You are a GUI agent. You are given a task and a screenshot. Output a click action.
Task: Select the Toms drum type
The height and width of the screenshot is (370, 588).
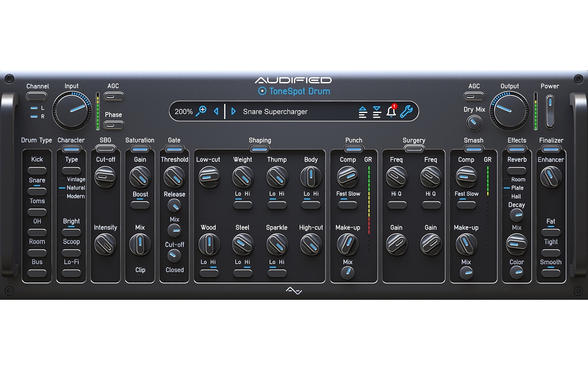tap(37, 212)
